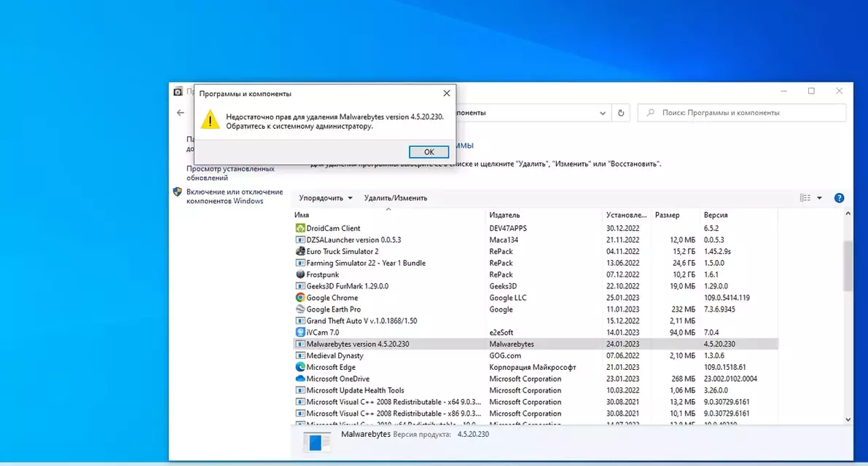Select the Frostpunk icon
The width and height of the screenshot is (868, 466).
pos(300,275)
